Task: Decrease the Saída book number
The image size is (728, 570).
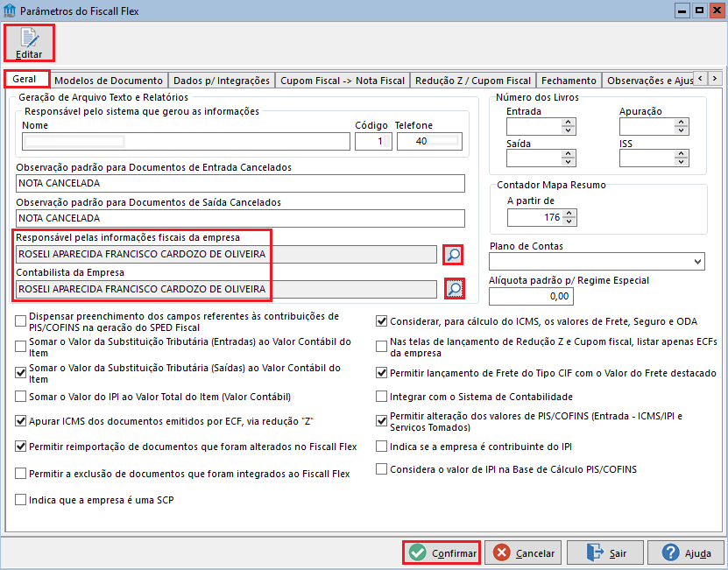Action: pyautogui.click(x=569, y=162)
